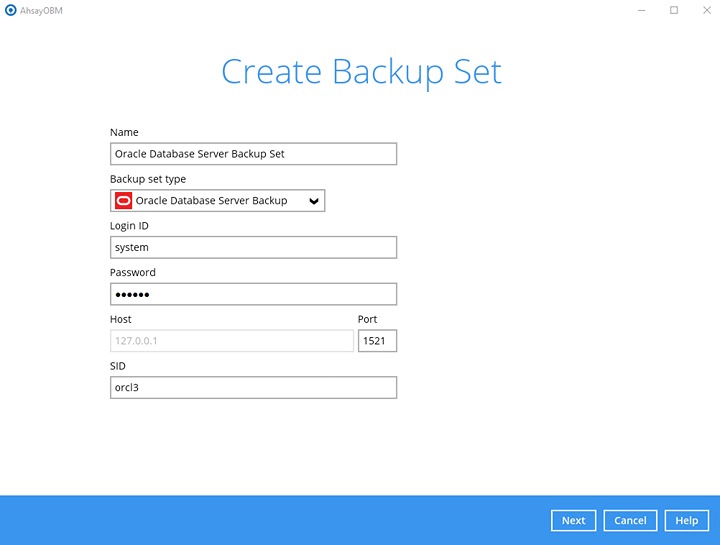Click the red Oracle icon in backup type
Image resolution: width=720 pixels, height=545 pixels.
click(x=123, y=201)
